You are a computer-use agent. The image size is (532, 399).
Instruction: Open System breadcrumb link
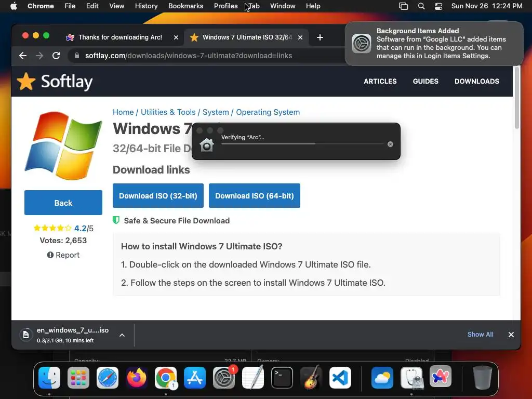[x=216, y=112]
